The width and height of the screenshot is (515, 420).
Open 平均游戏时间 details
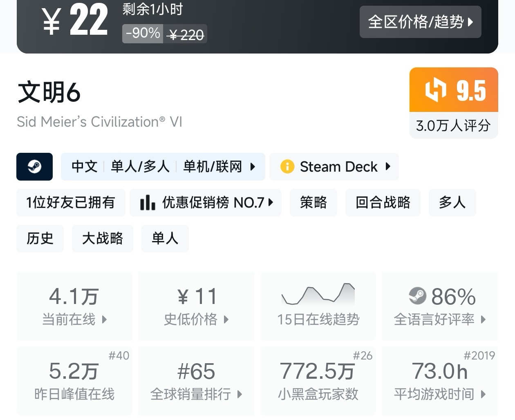tap(440, 381)
